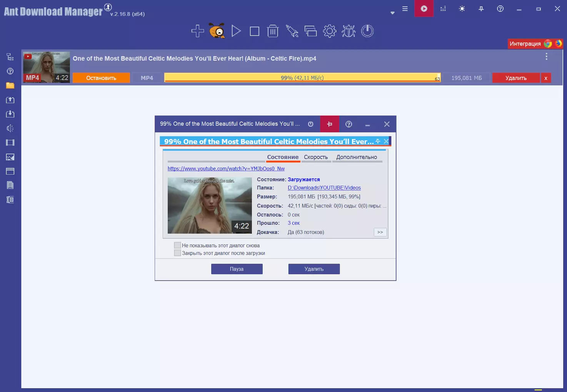Click the '3 сек' elapsed time value
Viewport: 567px width, 392px height.
coord(294,223)
